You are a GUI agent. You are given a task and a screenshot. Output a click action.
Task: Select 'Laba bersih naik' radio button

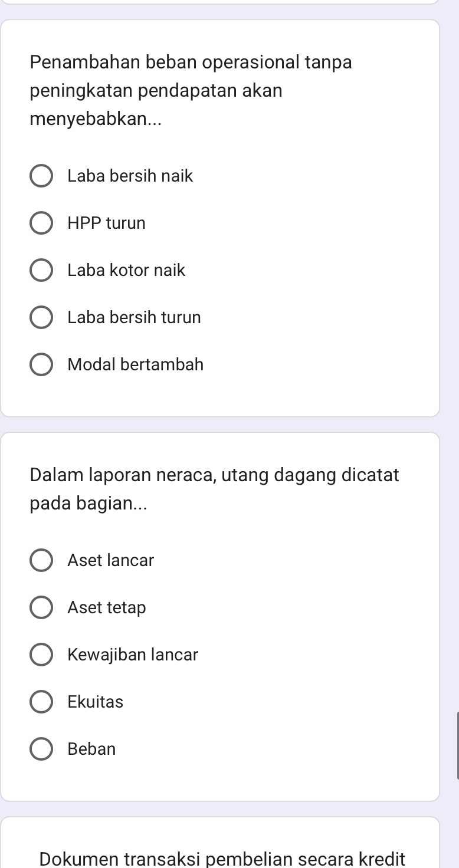(41, 176)
